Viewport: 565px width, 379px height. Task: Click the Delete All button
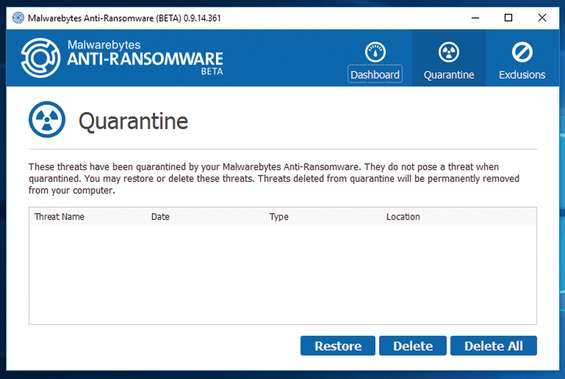coord(493,346)
